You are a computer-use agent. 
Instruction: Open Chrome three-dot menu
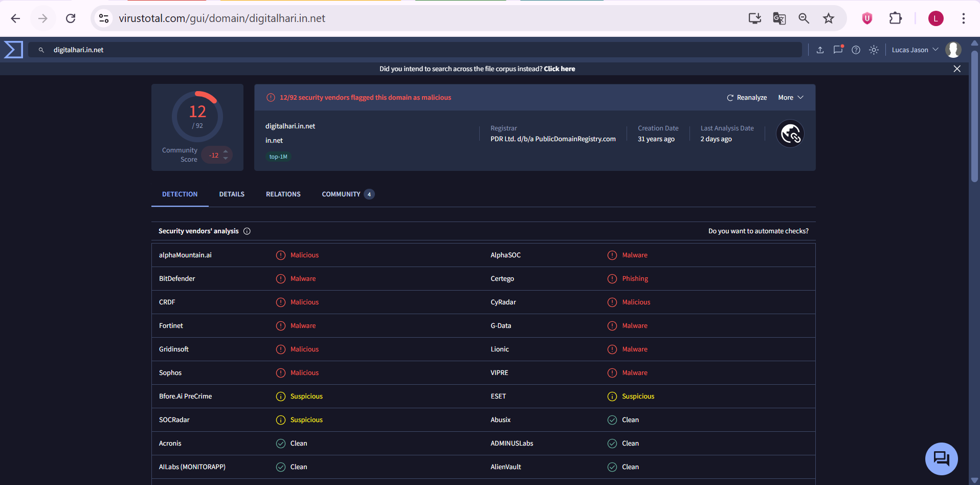pos(963,18)
